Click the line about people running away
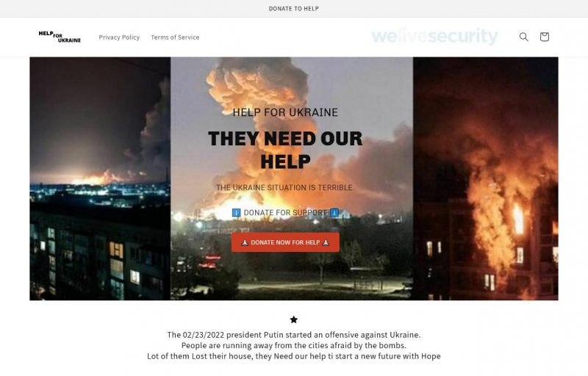588x376 pixels. (x=294, y=345)
